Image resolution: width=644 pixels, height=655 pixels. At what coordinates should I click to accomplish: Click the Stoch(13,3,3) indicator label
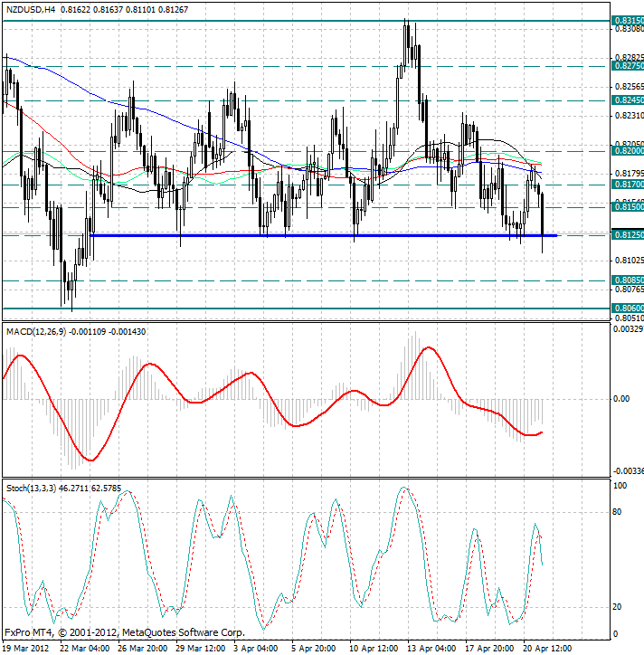point(31,488)
